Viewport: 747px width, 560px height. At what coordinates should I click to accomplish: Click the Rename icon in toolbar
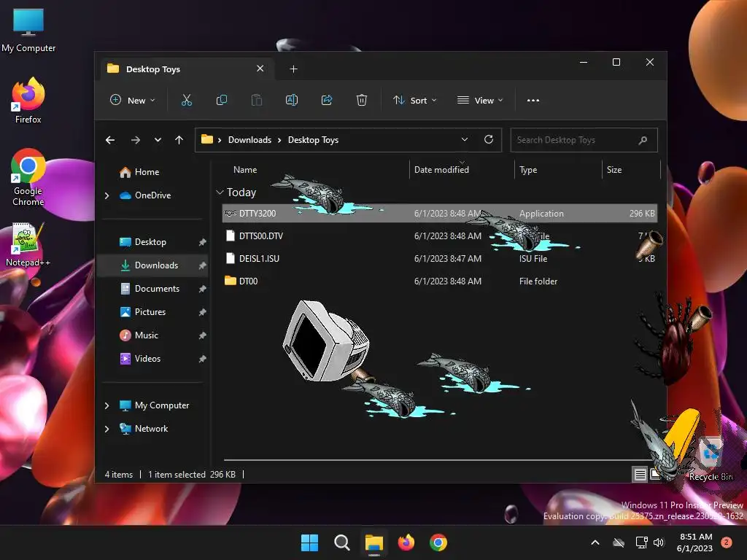292,100
